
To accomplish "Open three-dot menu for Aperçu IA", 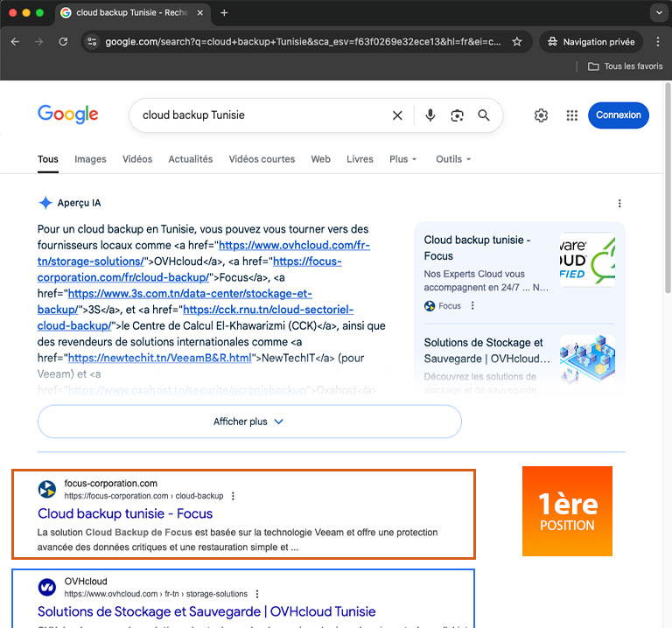I will [x=619, y=203].
